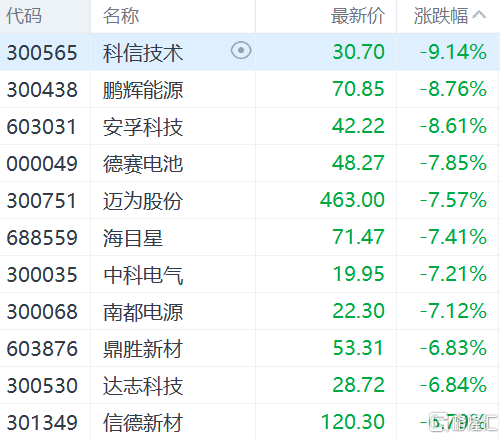Click price 53.31
This screenshot has height=439, width=504.
[358, 348]
